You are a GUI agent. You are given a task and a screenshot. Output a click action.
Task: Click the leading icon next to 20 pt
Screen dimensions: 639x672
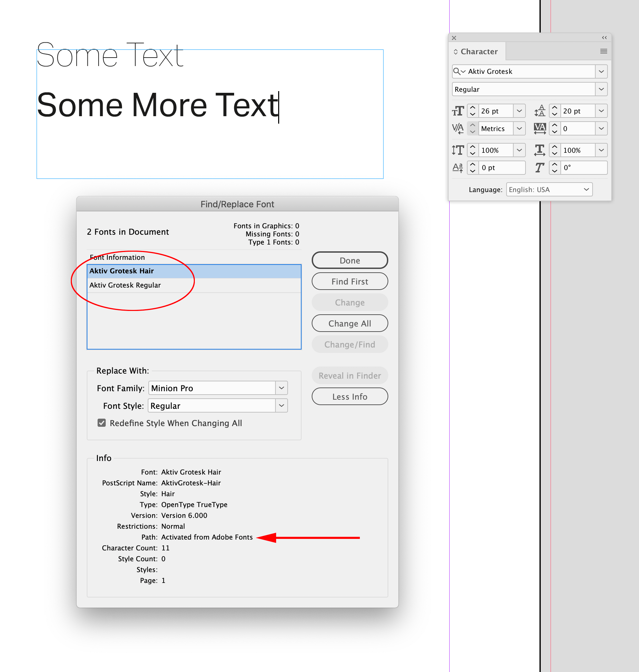(540, 111)
